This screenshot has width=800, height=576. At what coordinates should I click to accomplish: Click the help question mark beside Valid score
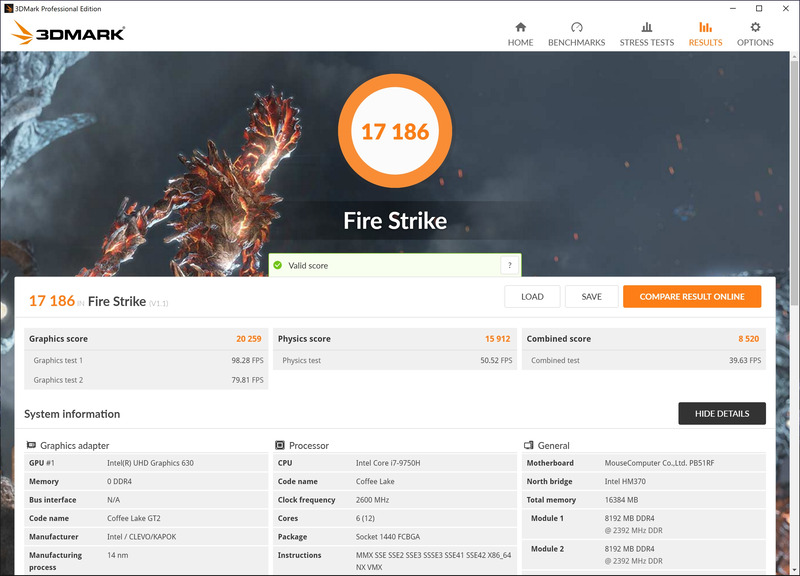pos(510,265)
